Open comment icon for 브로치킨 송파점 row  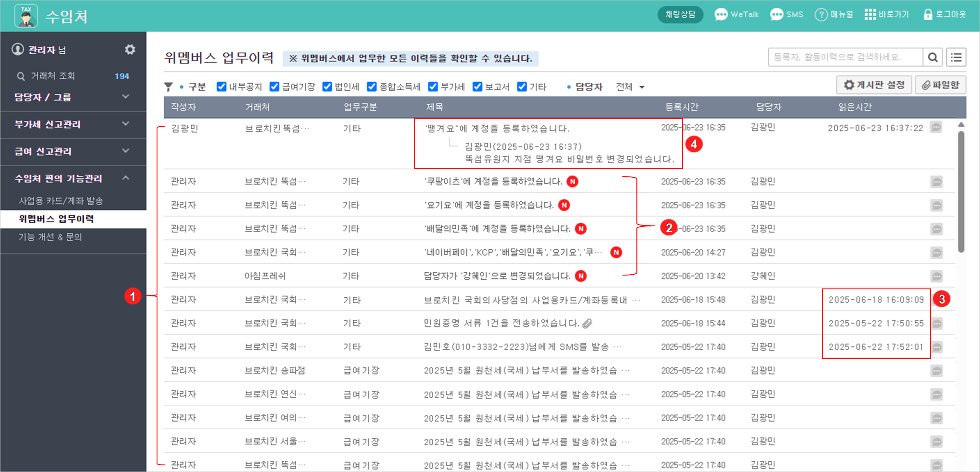(936, 371)
